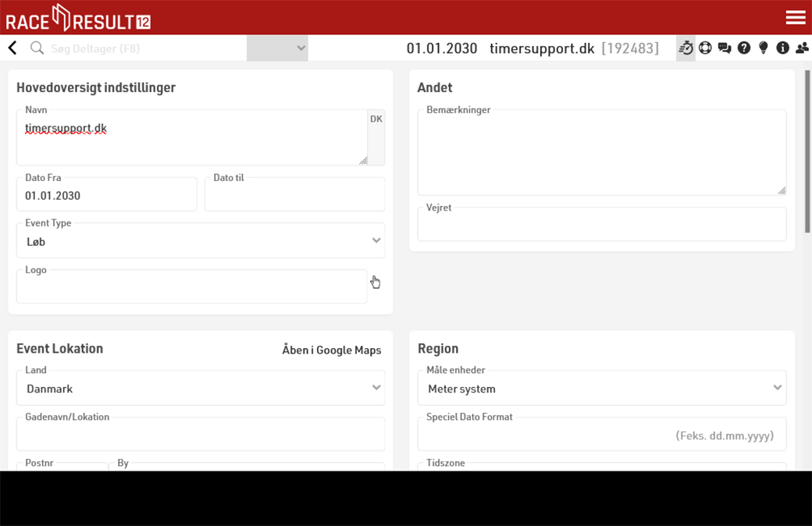This screenshot has height=526, width=812.
Task: Open the info circle icon
Action: point(782,48)
